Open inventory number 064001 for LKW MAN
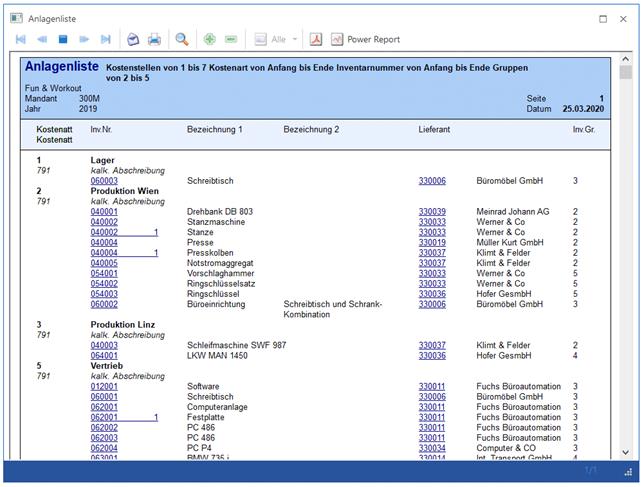Viewport: 642px width, 487px height. click(x=104, y=355)
